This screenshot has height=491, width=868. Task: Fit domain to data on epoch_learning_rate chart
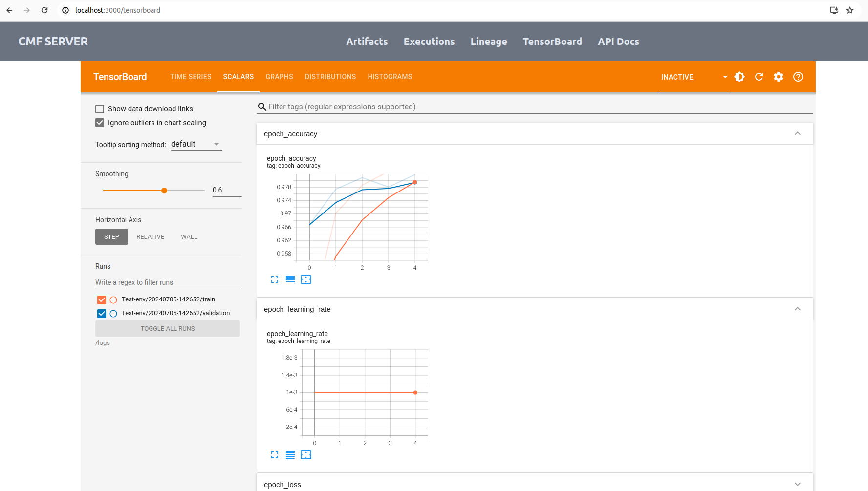point(306,455)
